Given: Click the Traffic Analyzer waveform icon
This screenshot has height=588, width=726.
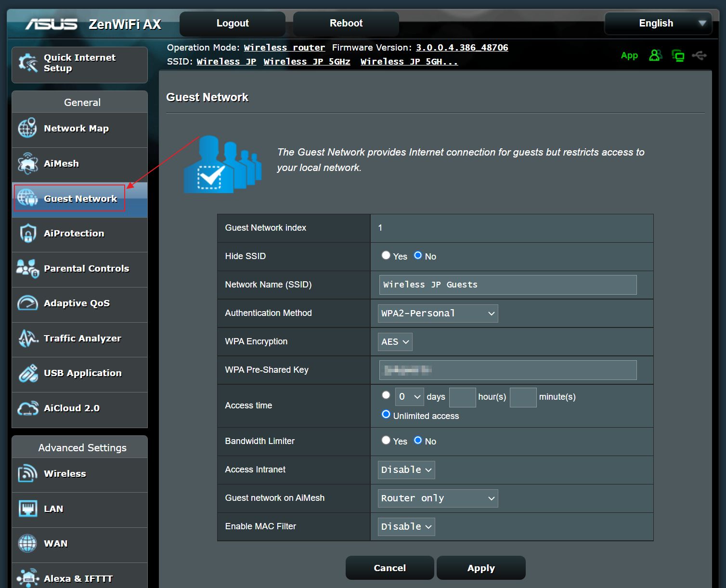Looking at the screenshot, I should click(27, 338).
